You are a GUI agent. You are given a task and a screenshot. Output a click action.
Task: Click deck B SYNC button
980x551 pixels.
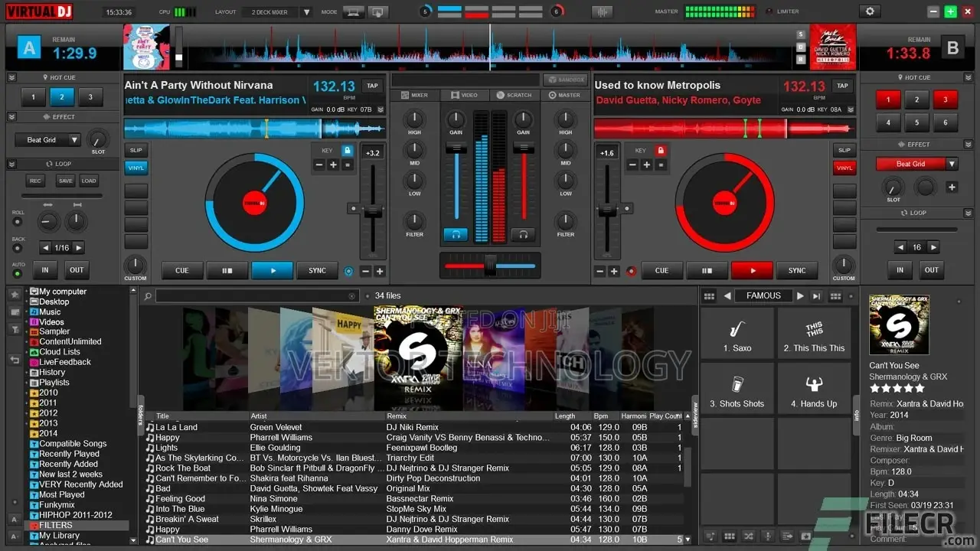pos(797,270)
